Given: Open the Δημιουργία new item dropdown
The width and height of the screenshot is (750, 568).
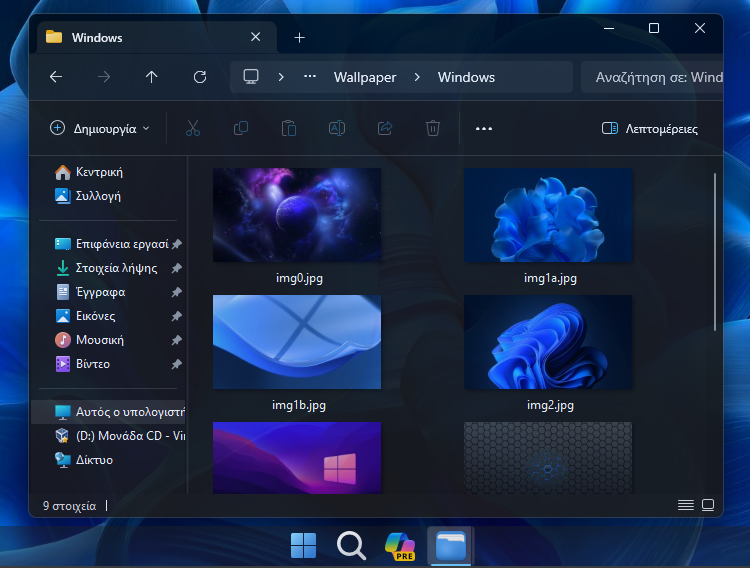Looking at the screenshot, I should (100, 128).
